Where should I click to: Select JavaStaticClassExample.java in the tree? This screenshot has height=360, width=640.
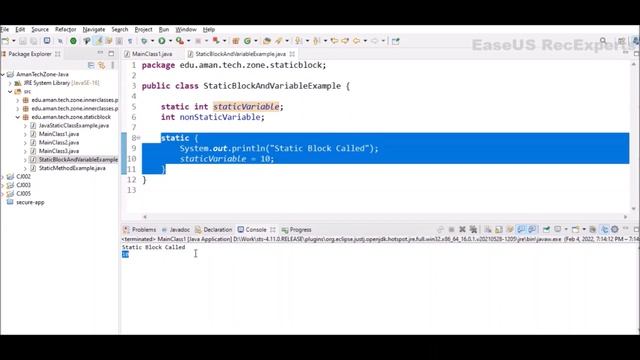point(73,126)
